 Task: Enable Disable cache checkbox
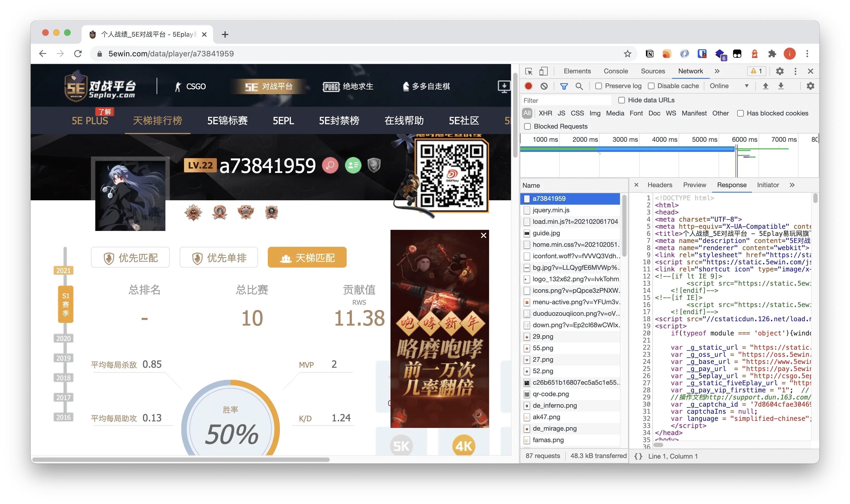[651, 86]
